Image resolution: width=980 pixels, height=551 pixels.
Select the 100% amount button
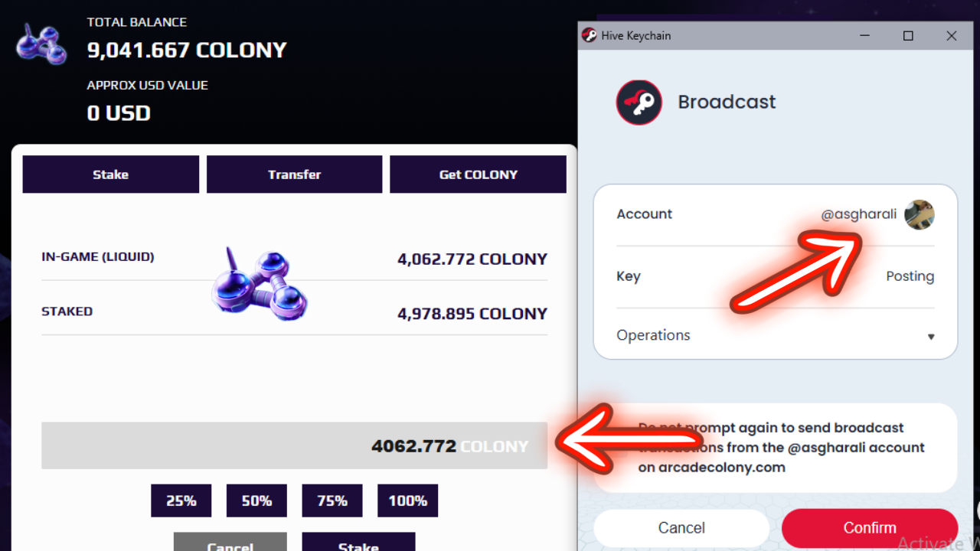(407, 500)
